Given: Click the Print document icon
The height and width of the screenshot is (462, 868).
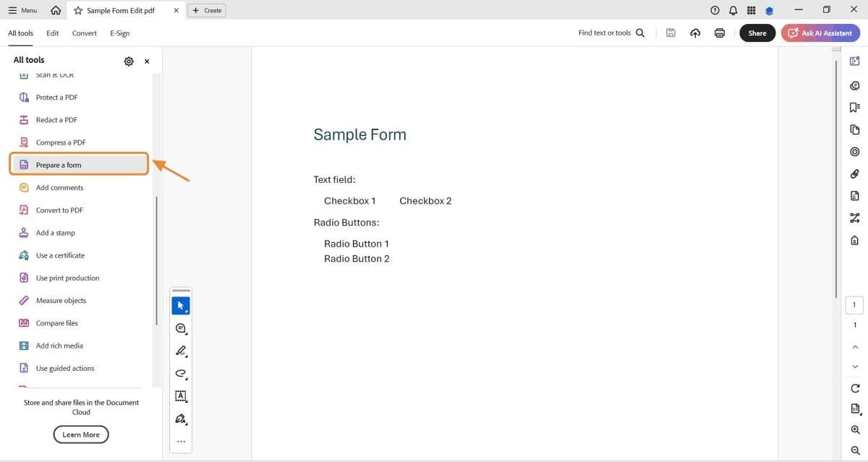Looking at the screenshot, I should (719, 33).
